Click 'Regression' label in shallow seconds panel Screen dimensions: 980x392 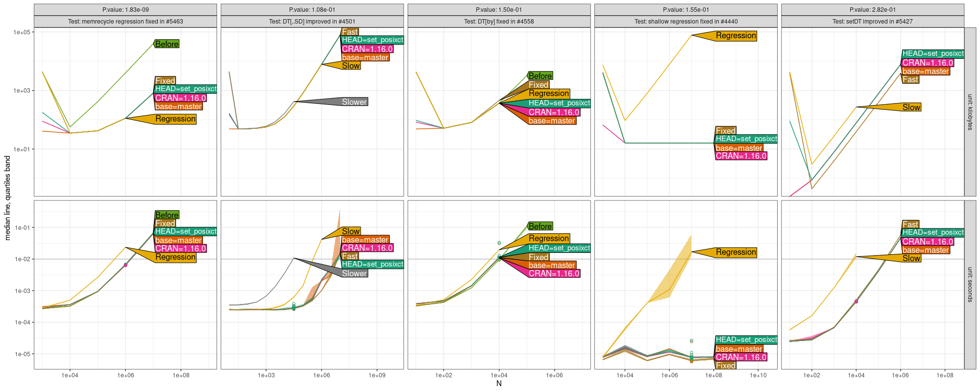coord(736,252)
